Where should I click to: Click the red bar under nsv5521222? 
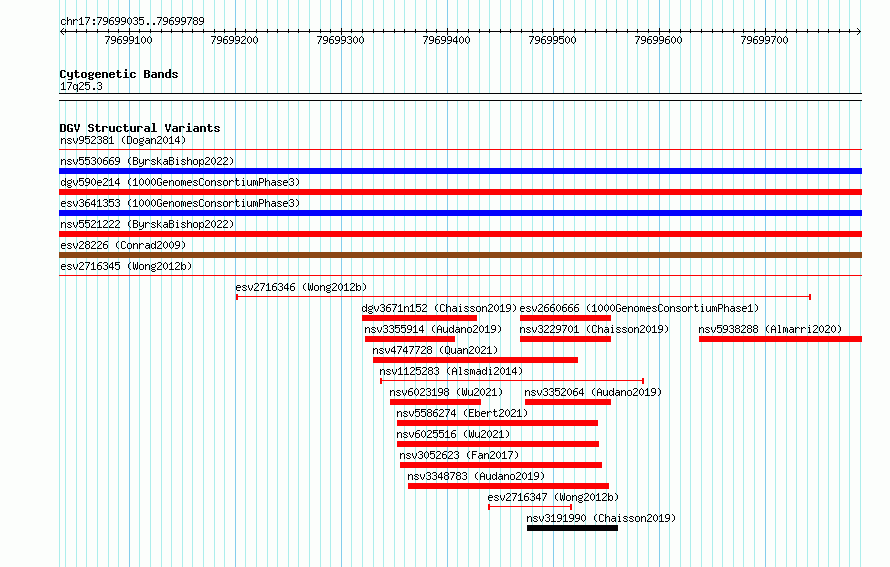pyautogui.click(x=460, y=234)
